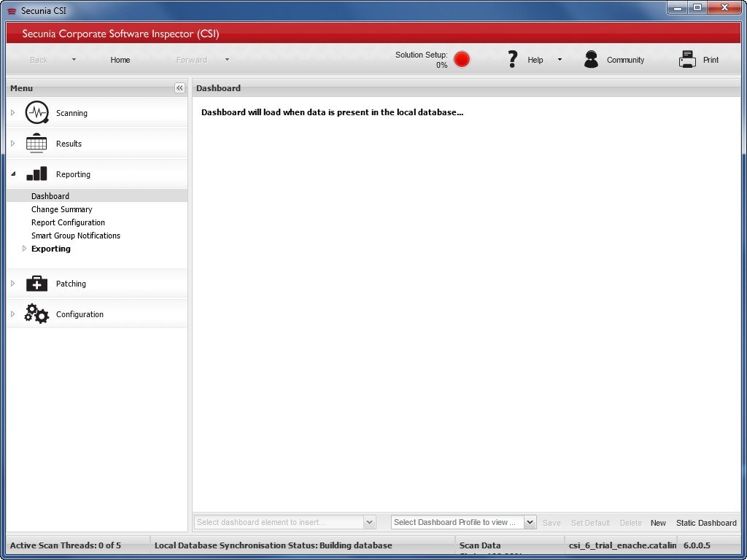Click New dashboard profile button
The width and height of the screenshot is (747, 560).
pos(658,522)
